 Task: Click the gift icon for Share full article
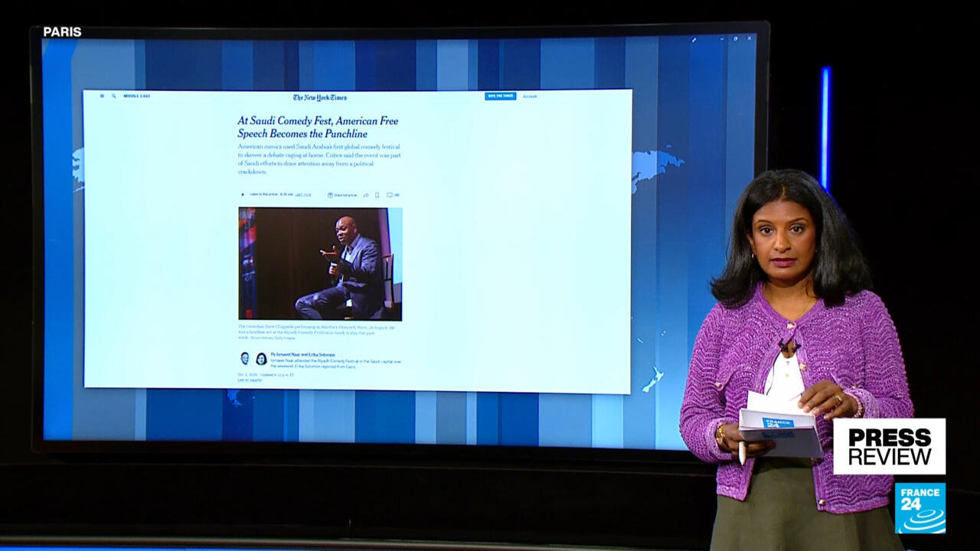[x=330, y=195]
